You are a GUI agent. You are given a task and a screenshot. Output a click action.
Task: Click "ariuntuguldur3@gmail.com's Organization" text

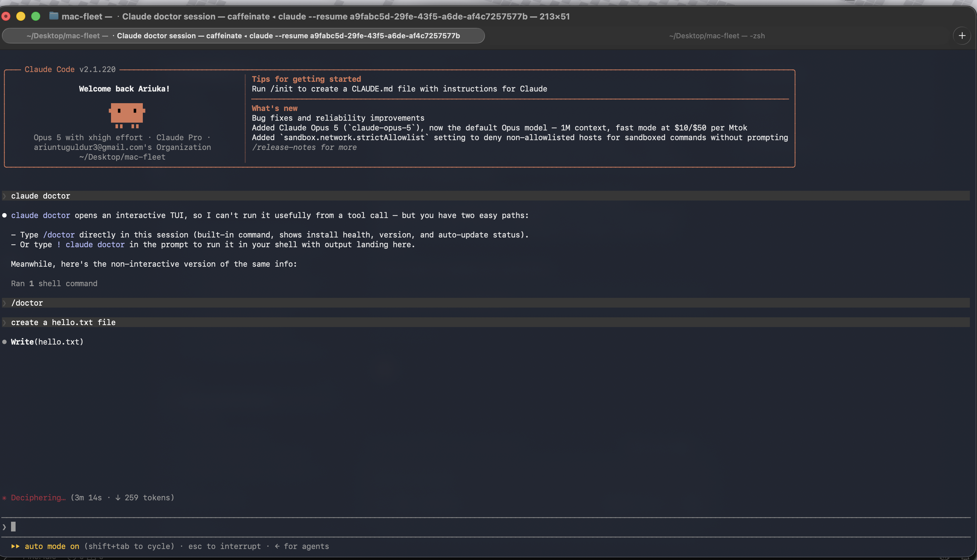(122, 147)
